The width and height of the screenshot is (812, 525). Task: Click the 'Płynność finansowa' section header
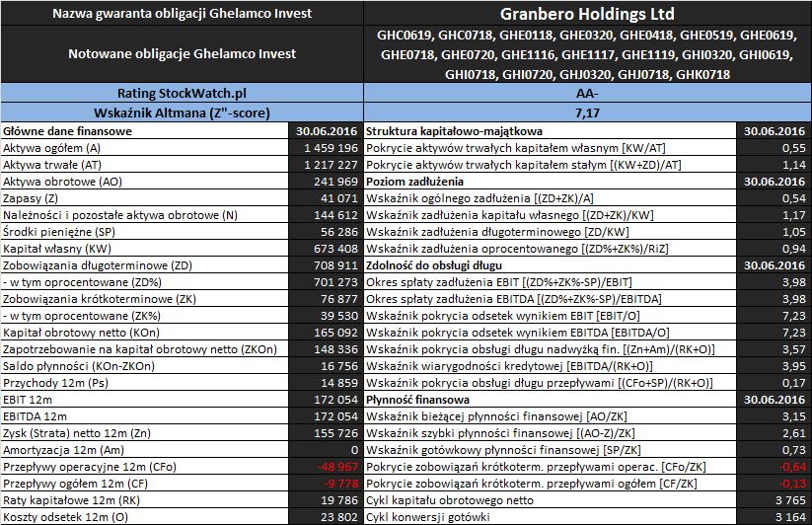tap(417, 400)
